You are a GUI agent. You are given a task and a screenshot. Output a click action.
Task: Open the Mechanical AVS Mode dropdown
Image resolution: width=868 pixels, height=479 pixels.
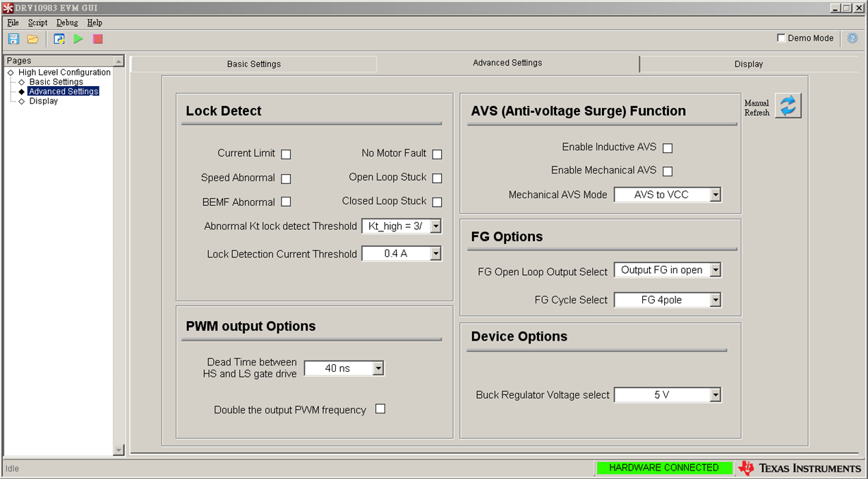668,195
